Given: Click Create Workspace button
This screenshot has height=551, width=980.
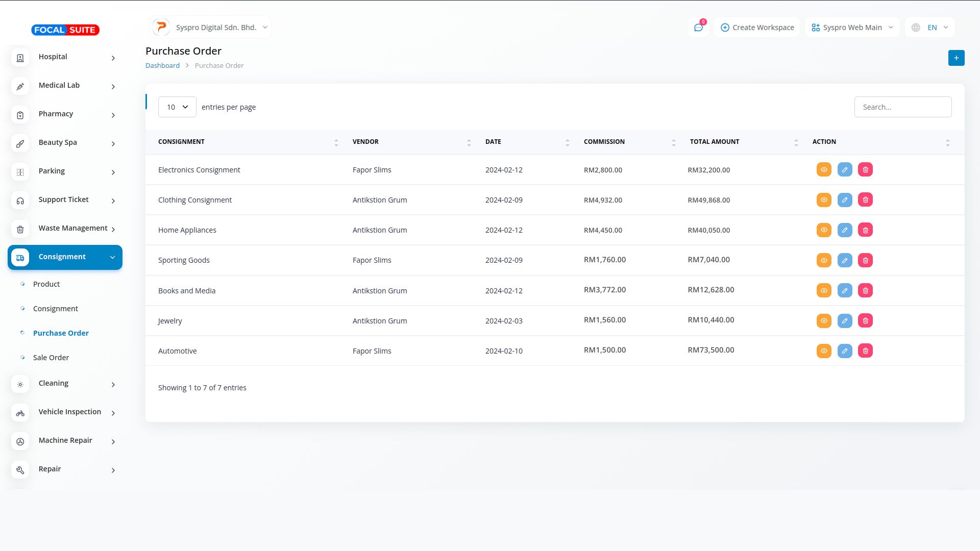Looking at the screenshot, I should [x=757, y=28].
